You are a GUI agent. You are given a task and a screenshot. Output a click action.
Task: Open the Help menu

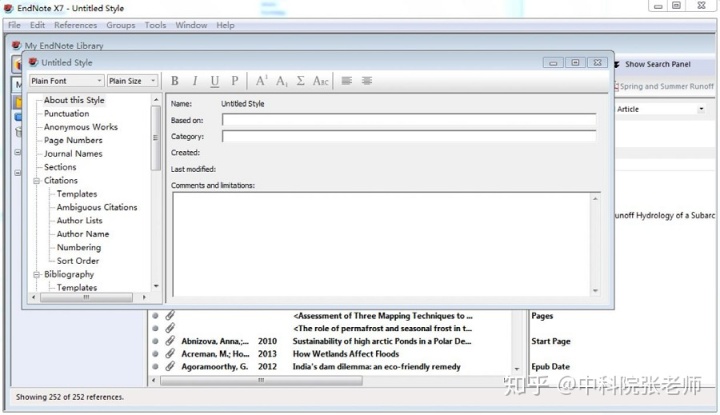pos(225,25)
